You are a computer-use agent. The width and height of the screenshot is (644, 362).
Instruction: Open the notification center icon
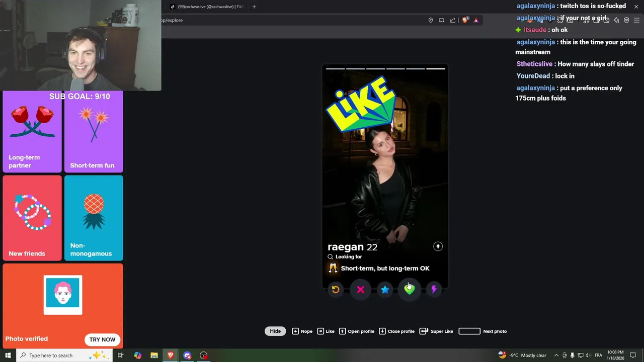tap(633, 355)
